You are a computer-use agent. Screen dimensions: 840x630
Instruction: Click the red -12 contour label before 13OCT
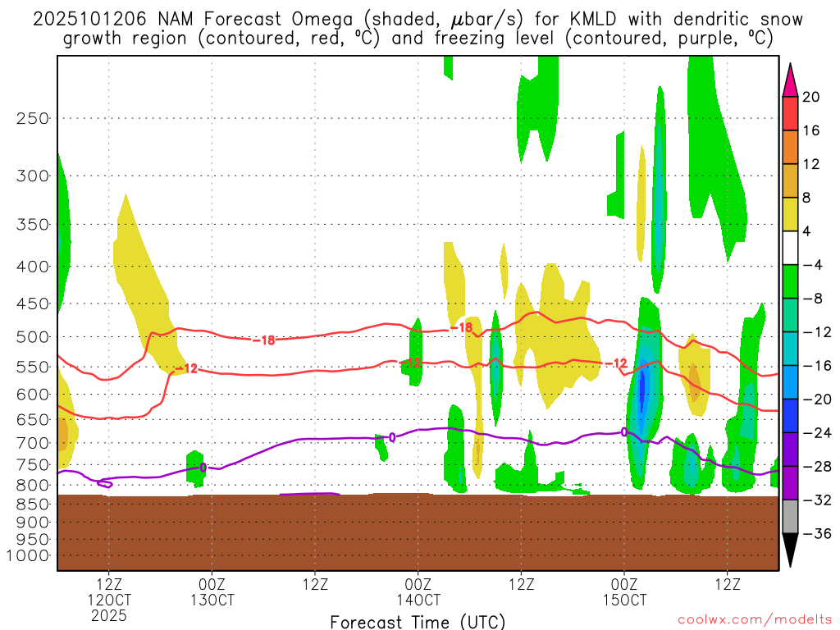click(x=186, y=368)
